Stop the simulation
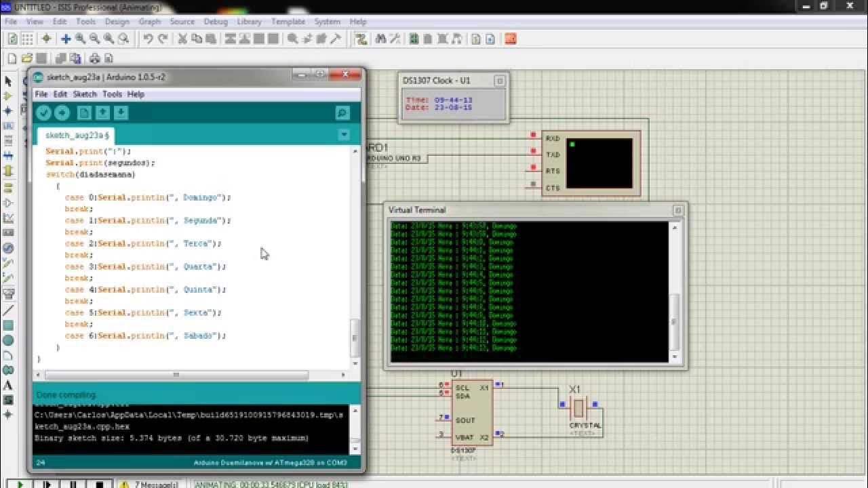868x488 pixels. (x=100, y=484)
